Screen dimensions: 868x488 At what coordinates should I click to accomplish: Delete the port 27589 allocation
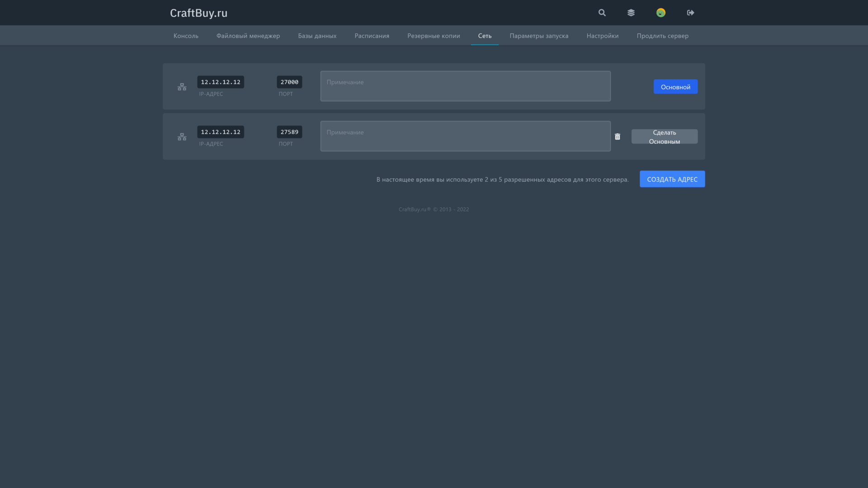[x=618, y=136]
